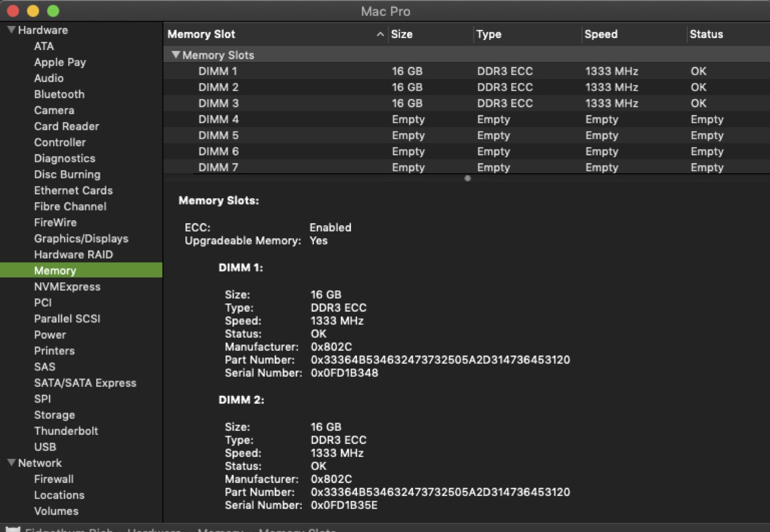The height and width of the screenshot is (532, 770).
Task: Select the highlighted Memory sidebar item
Action: 81,270
